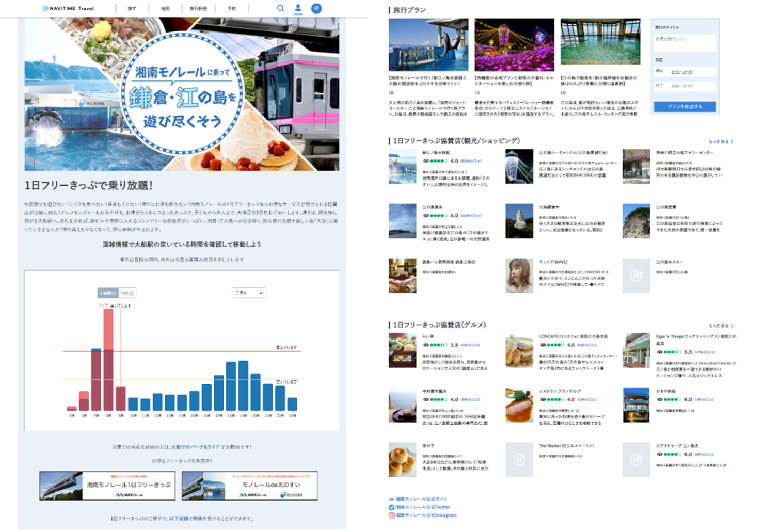The width and height of the screenshot is (766, 532).
Task: Click the tallest red bar in the congestion chart
Action: 108,356
